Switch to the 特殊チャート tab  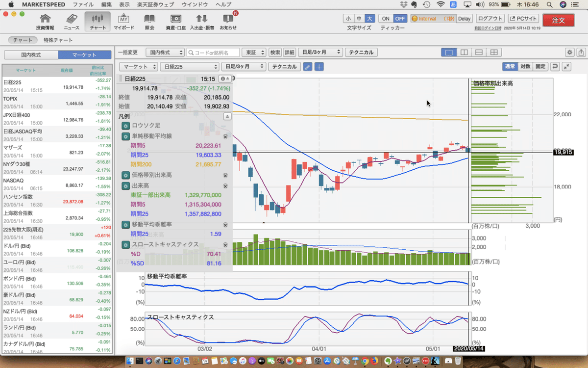pyautogui.click(x=58, y=40)
